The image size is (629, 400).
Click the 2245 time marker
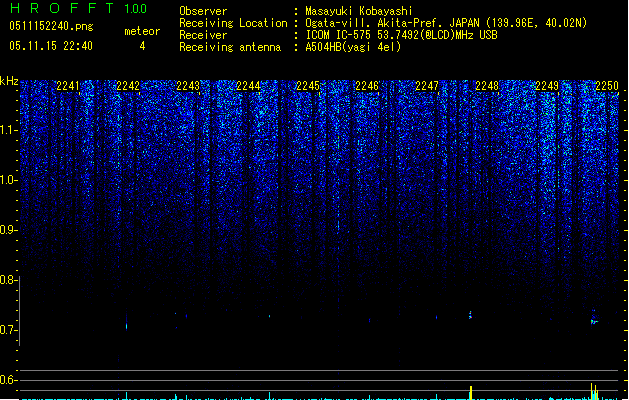pyautogui.click(x=308, y=86)
